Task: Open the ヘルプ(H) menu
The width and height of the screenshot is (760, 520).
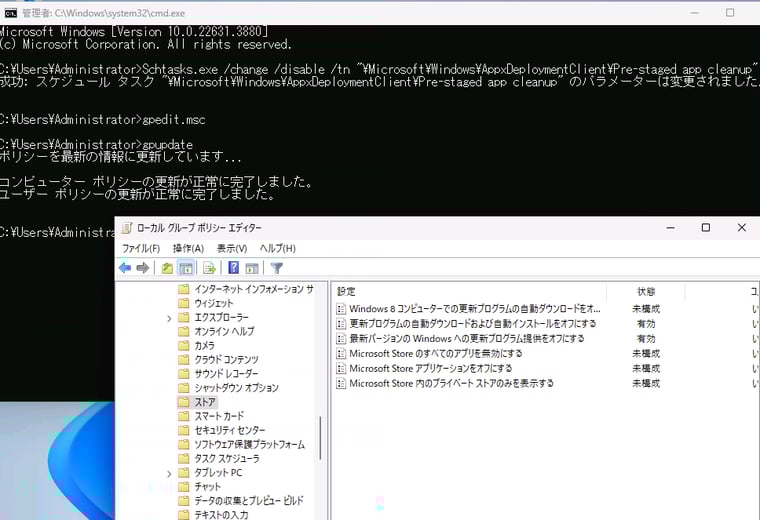Action: click(x=277, y=249)
